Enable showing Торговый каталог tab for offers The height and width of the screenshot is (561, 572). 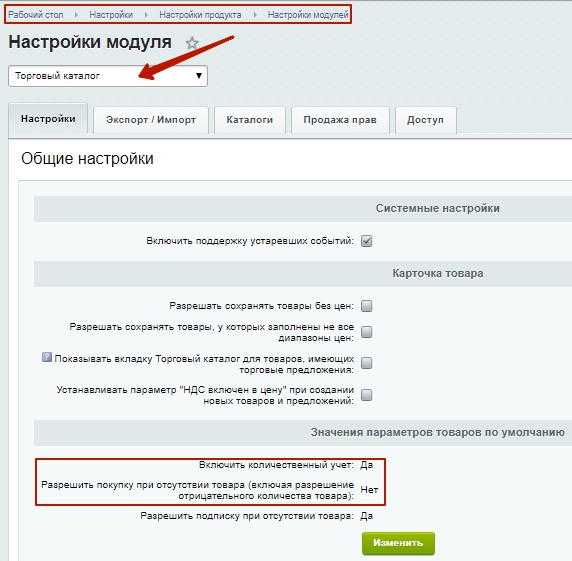(x=366, y=363)
